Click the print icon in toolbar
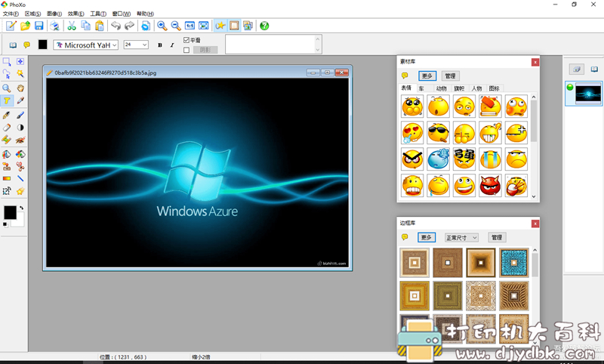 54,26
